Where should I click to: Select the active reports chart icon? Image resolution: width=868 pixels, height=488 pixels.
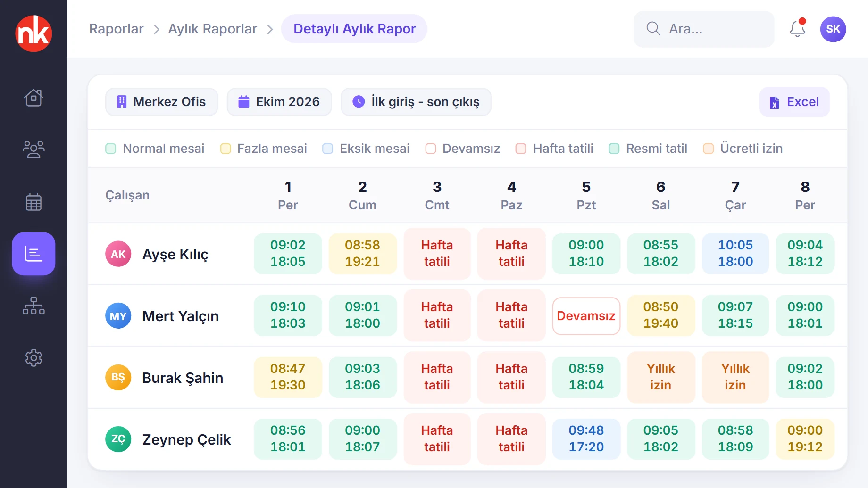coord(33,254)
